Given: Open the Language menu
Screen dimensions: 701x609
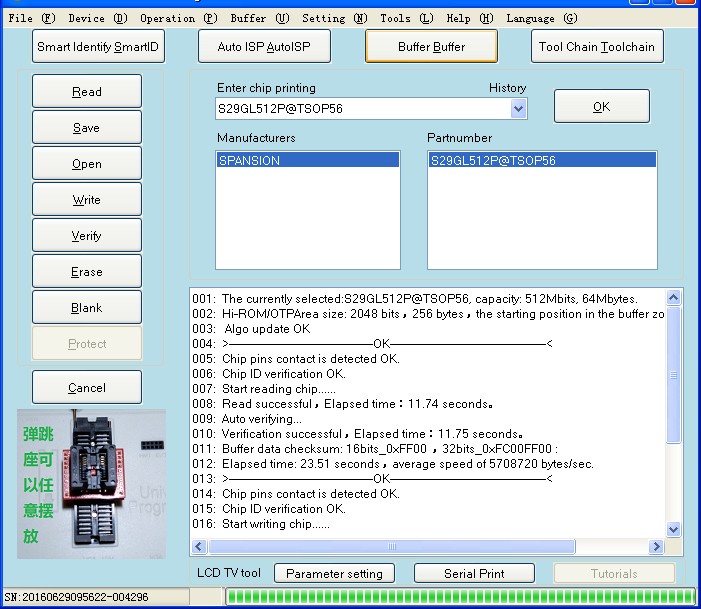Looking at the screenshot, I should tap(541, 18).
